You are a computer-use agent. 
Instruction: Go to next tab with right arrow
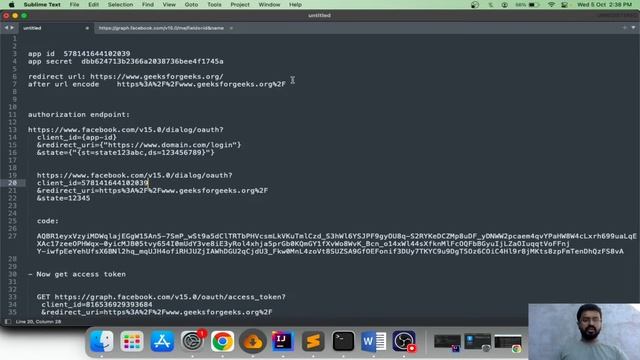click(12, 28)
